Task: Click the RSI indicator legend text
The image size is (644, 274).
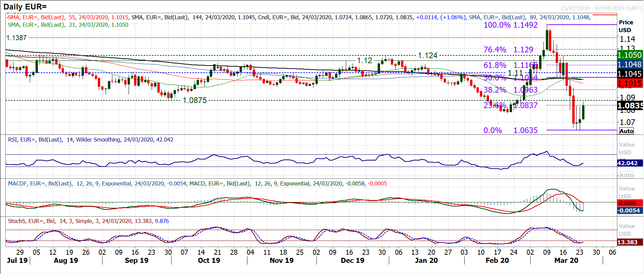Action: (90, 140)
